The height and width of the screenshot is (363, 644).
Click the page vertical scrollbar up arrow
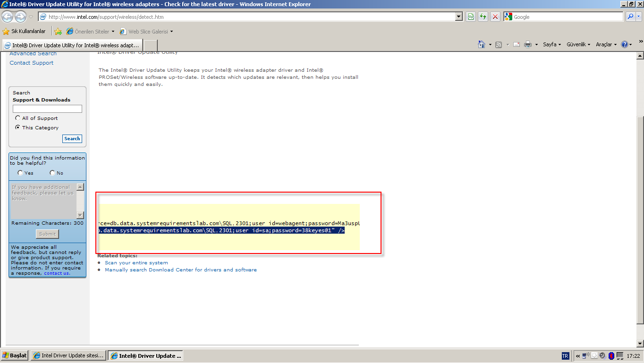click(640, 56)
